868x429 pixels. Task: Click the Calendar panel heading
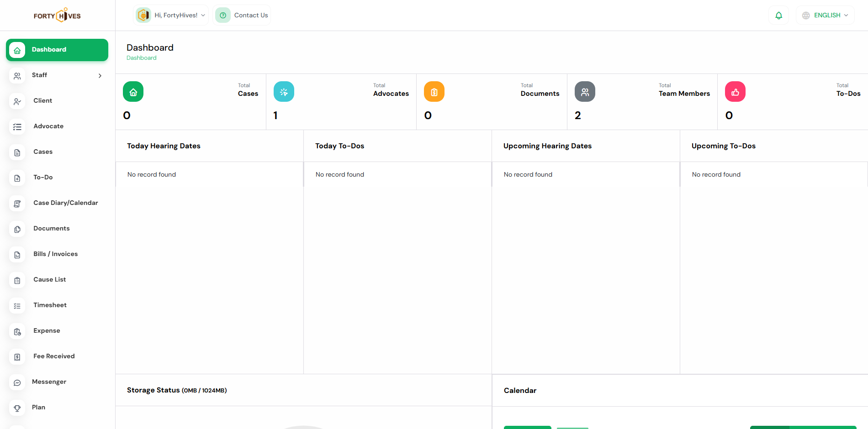click(x=520, y=391)
